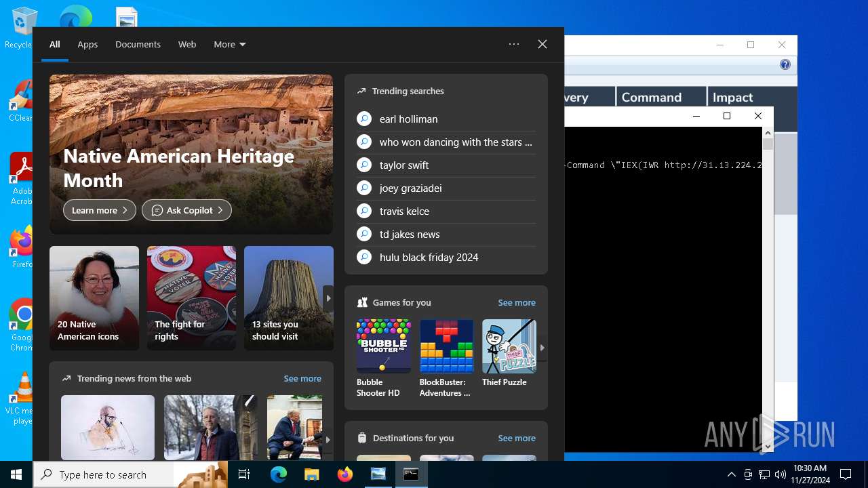The width and height of the screenshot is (868, 488).
Task: Click the search icon next to earl holliman
Action: pyautogui.click(x=364, y=119)
